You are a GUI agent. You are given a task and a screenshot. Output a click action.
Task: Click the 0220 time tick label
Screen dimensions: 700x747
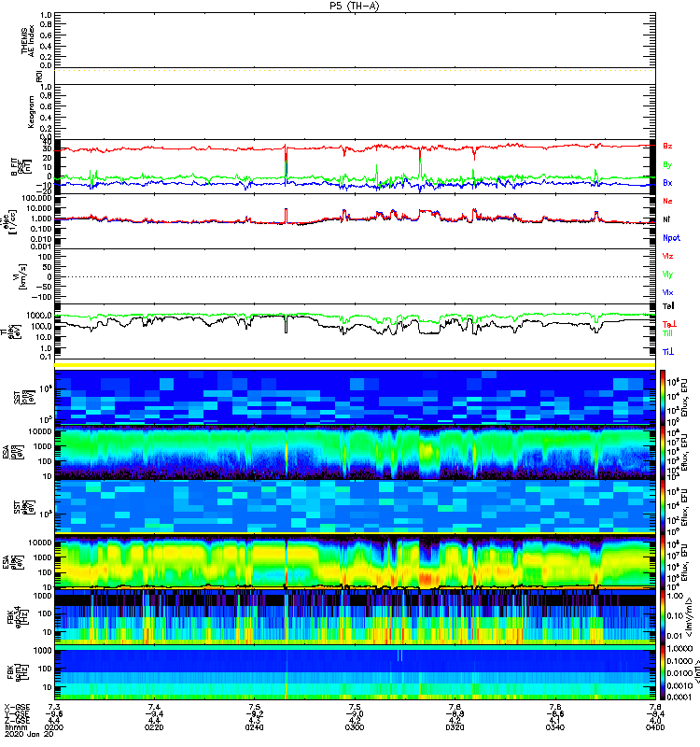(x=154, y=727)
